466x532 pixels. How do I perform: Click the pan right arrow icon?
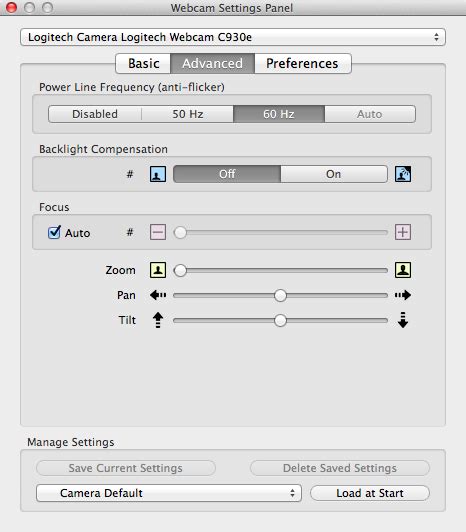[403, 295]
